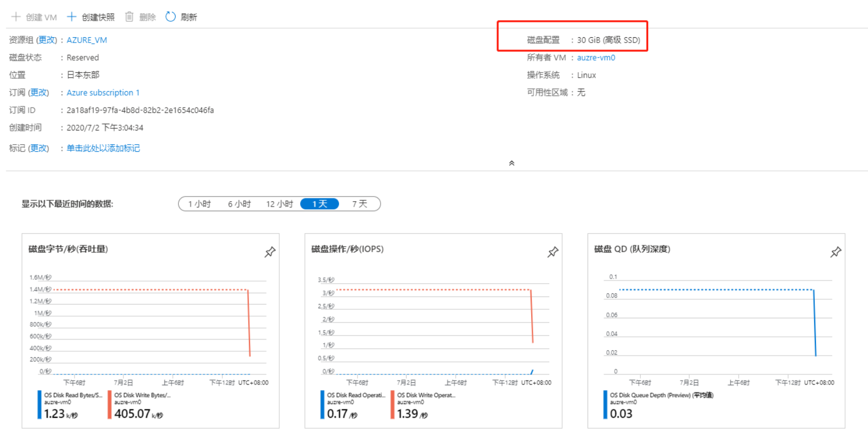
Task: Click the 删除 toolbar label
Action: pos(147,18)
